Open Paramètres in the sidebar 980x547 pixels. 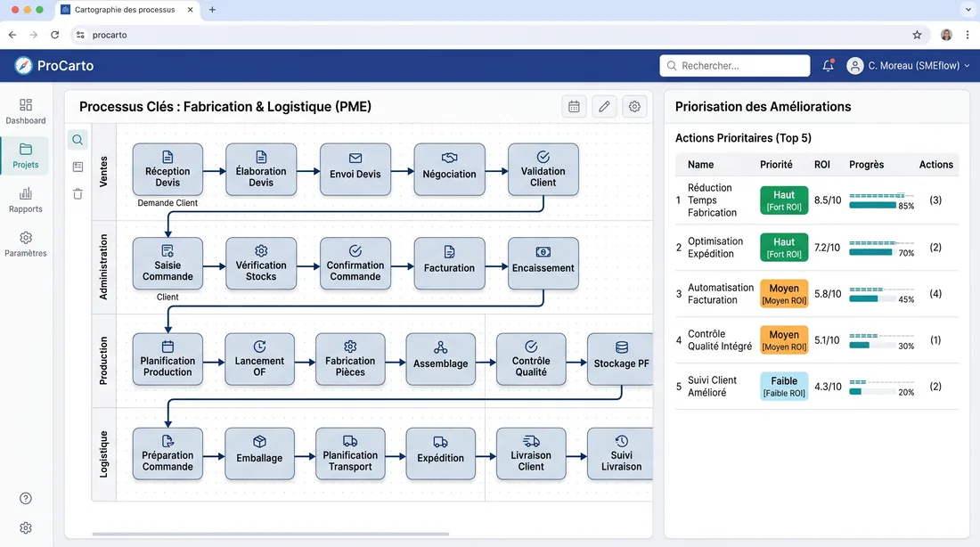point(26,244)
